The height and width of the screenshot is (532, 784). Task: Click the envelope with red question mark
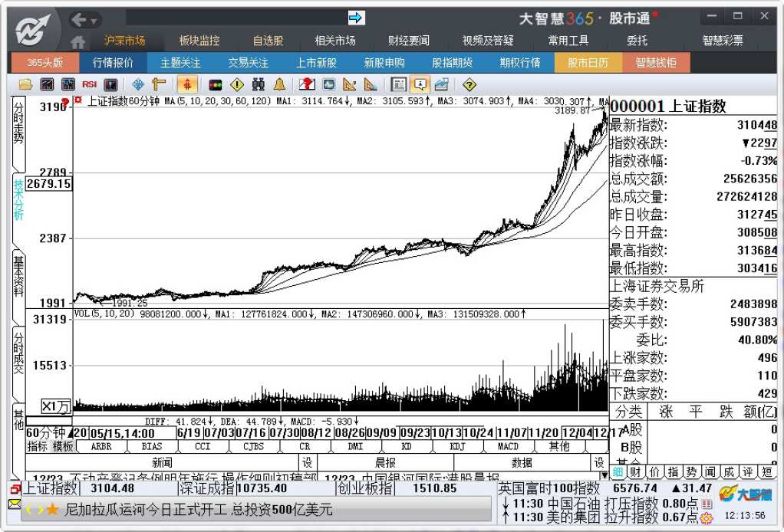pos(307,84)
